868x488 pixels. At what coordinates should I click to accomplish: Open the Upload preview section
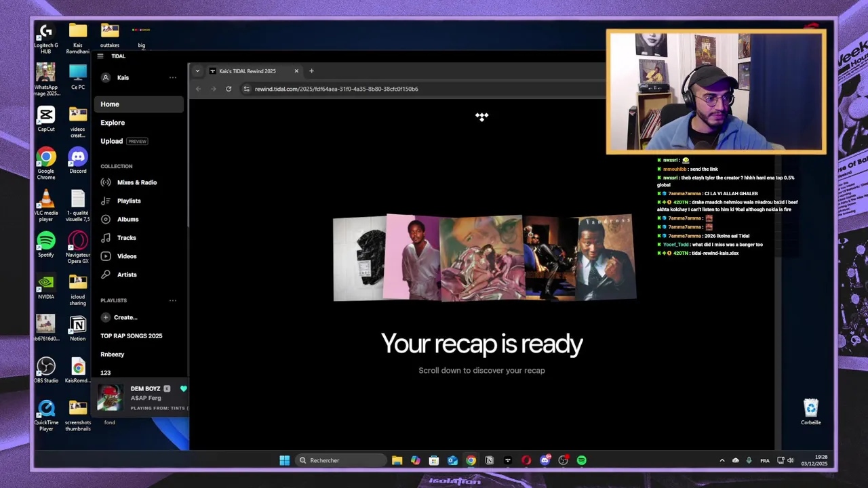point(124,141)
